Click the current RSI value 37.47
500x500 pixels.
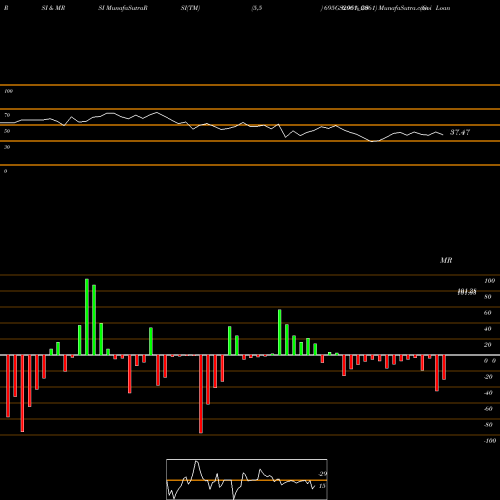(460, 132)
